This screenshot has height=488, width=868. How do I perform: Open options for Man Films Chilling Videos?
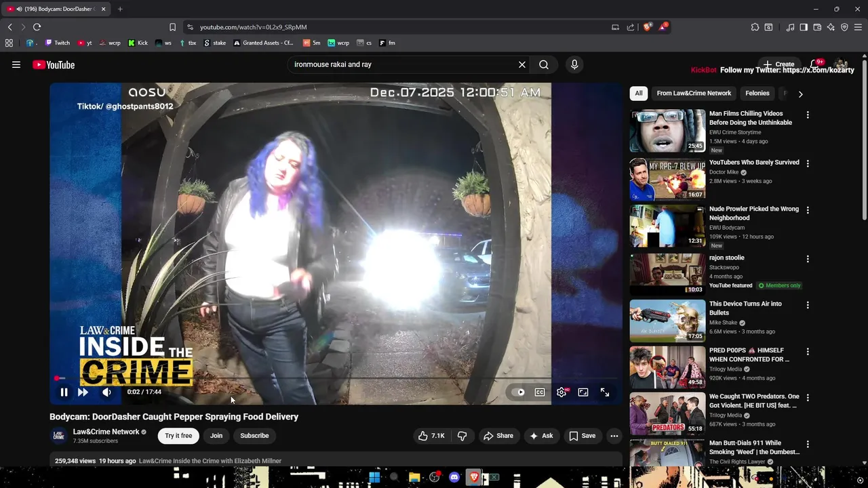click(x=807, y=115)
